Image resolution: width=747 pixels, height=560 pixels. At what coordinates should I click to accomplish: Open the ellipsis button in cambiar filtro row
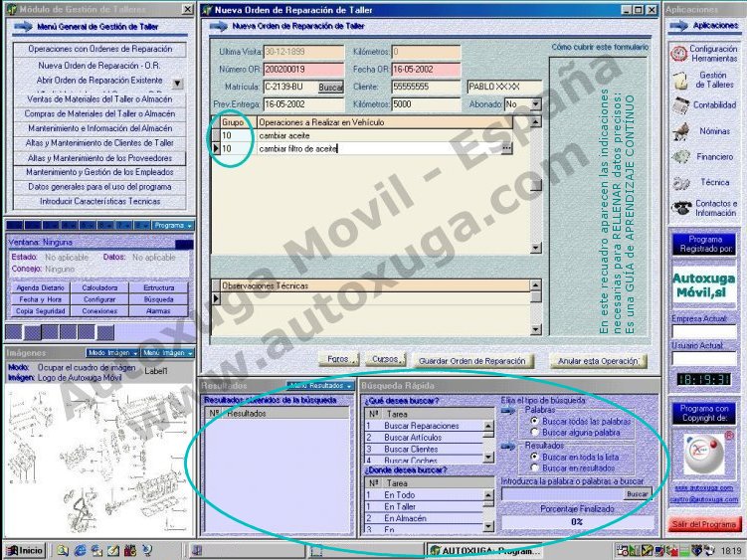click(x=506, y=148)
